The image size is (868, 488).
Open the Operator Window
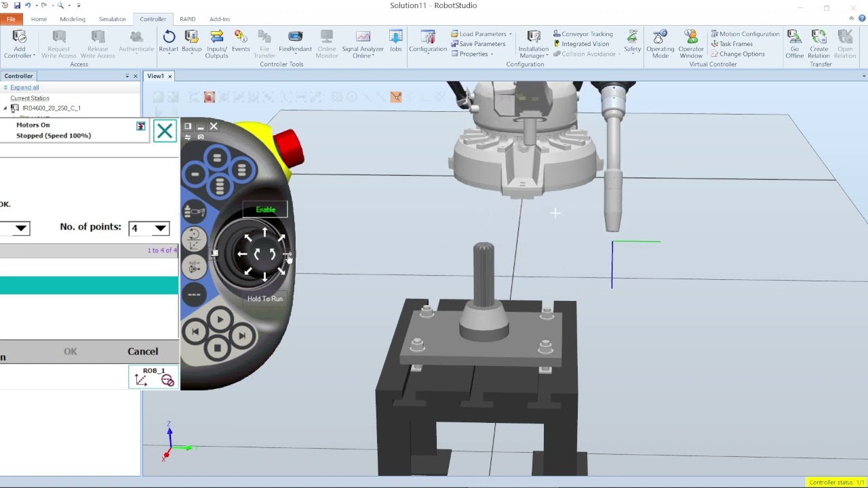coord(691,44)
